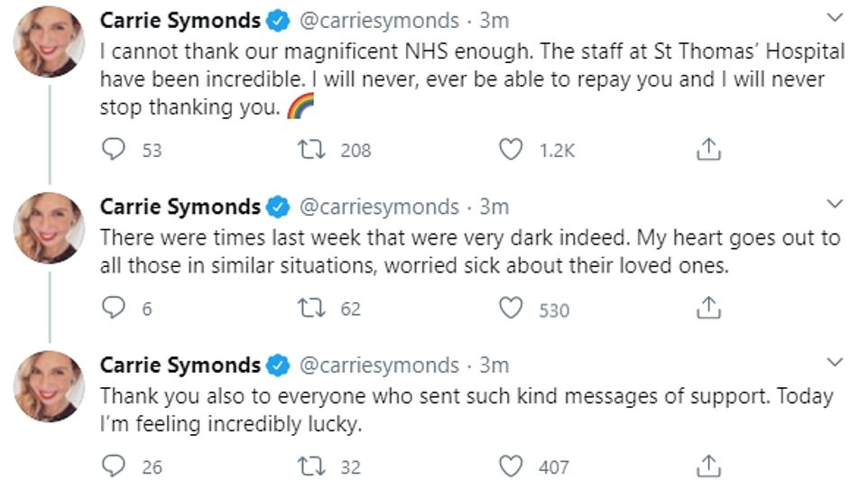Open the third tweet's dropdown chevron

pos(835,363)
